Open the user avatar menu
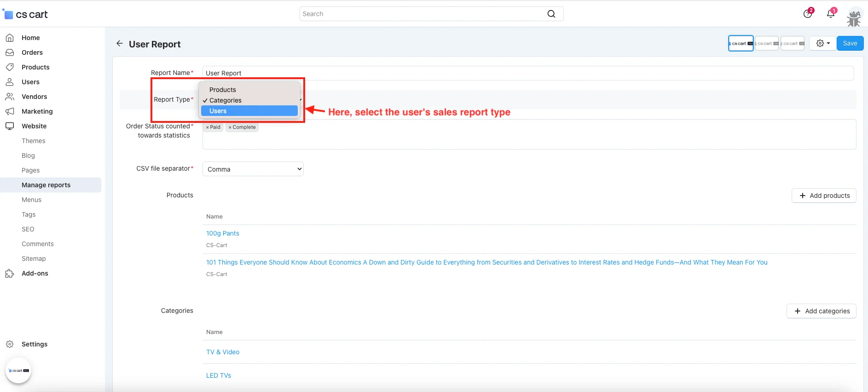The image size is (868, 392). point(854,17)
